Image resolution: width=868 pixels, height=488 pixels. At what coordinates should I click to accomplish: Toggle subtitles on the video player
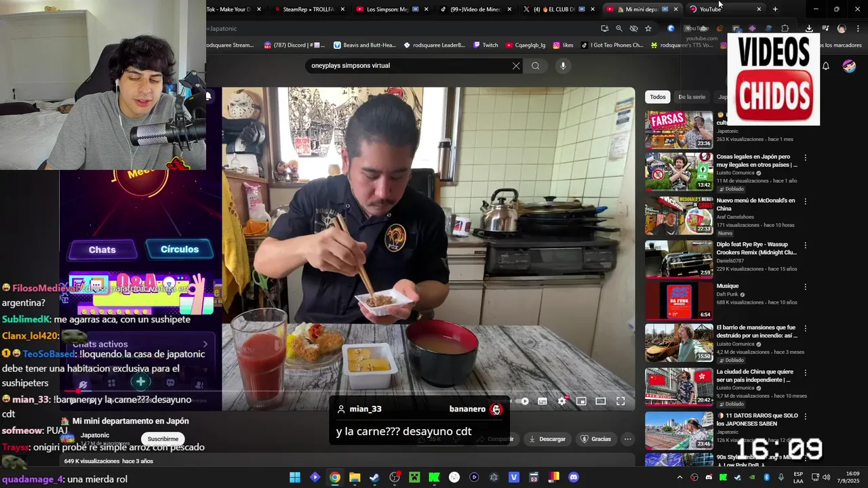point(542,401)
